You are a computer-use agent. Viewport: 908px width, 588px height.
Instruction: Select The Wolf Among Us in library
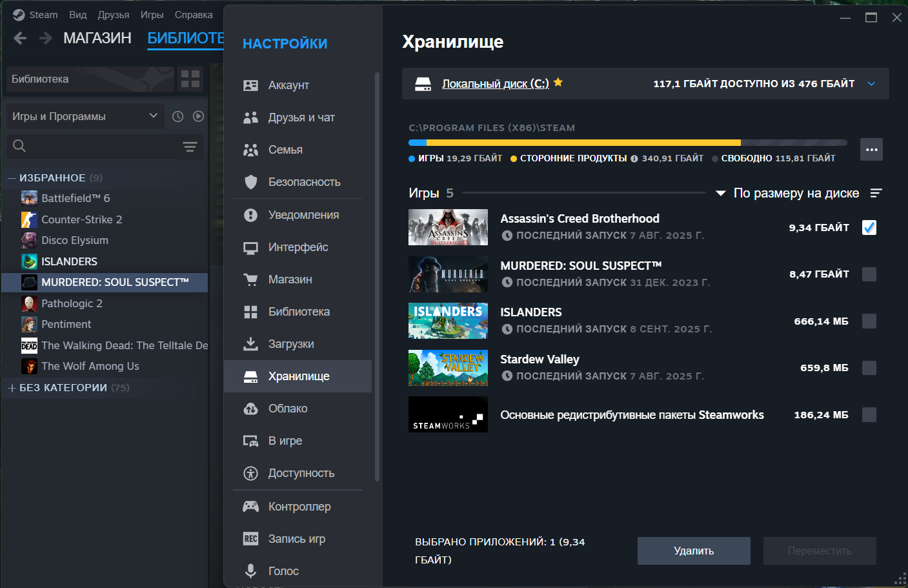[105, 366]
